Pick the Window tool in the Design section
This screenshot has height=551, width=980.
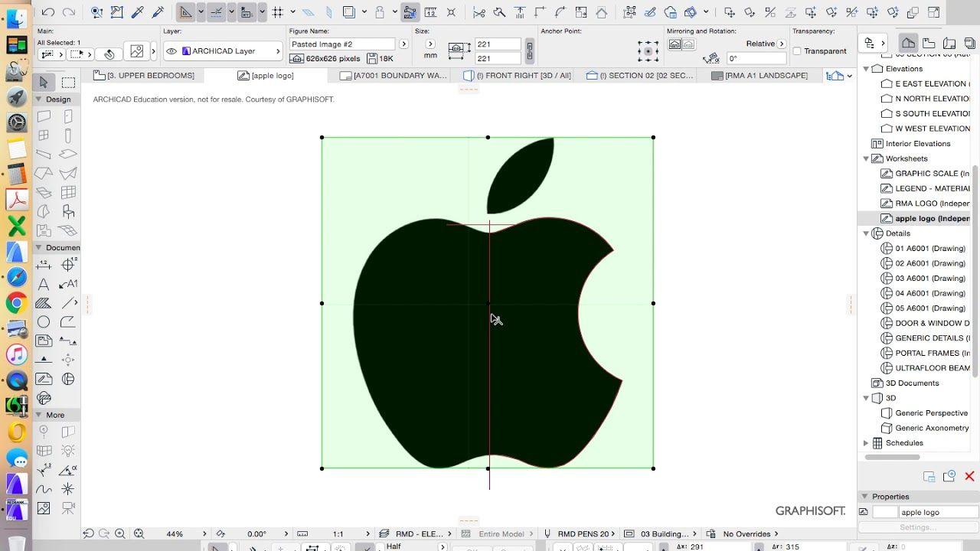[x=44, y=135]
